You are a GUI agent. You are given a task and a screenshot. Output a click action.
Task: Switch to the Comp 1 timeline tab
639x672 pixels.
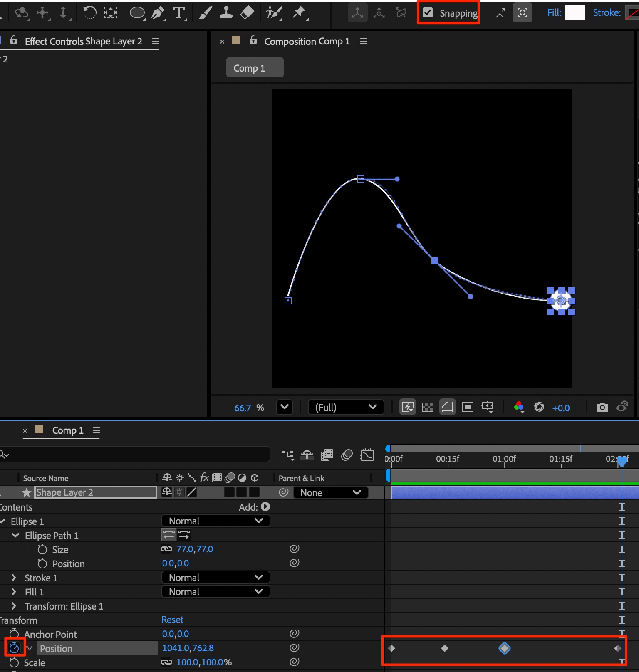(x=67, y=430)
